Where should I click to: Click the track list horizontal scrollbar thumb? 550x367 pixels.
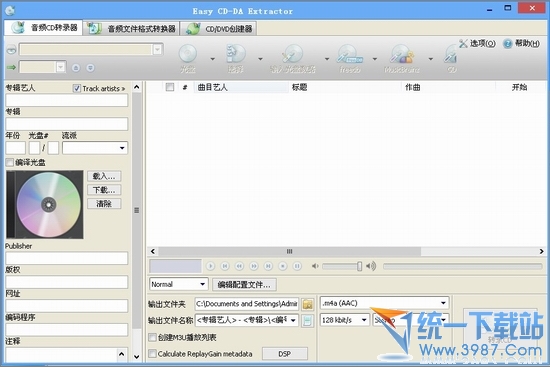(289, 251)
